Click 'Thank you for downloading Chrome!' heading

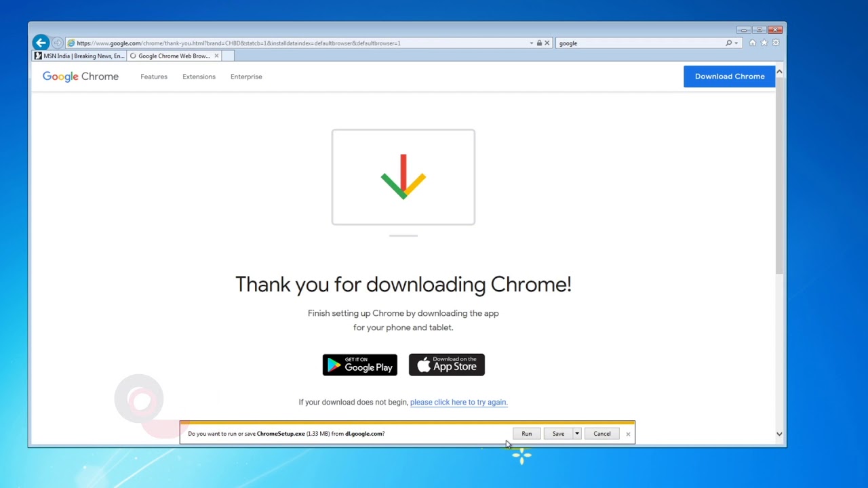(x=403, y=285)
